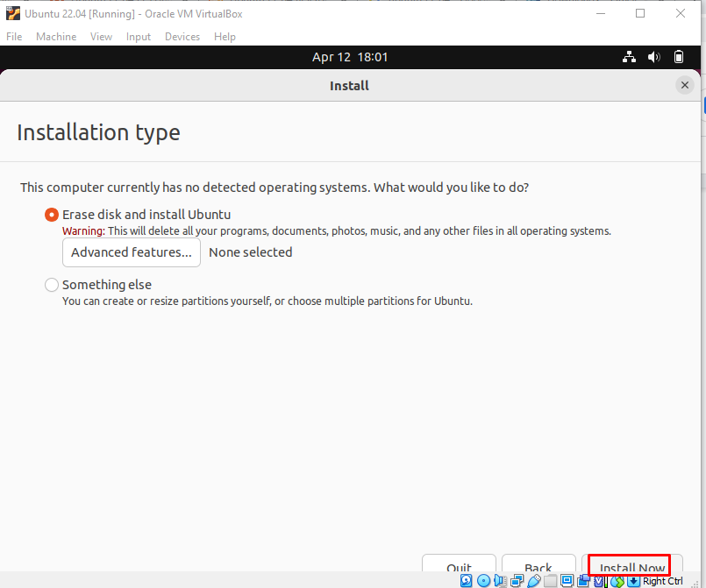Click the 'Right Ctrl' host key label
706x588 pixels.
(663, 581)
